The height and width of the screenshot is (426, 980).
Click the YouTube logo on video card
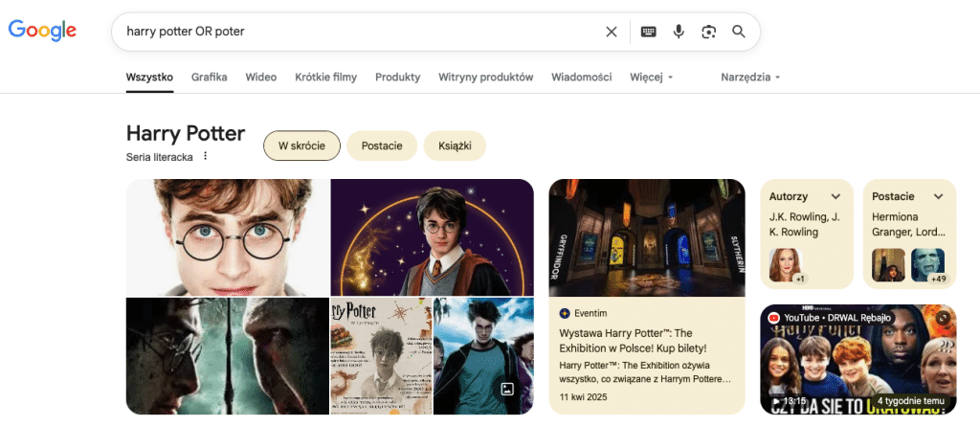pyautogui.click(x=773, y=318)
